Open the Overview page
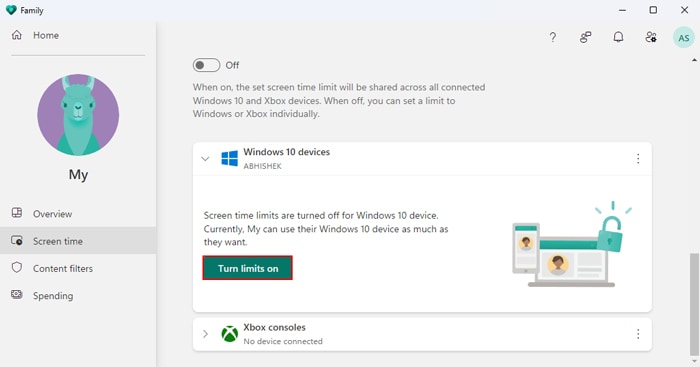 (78, 214)
